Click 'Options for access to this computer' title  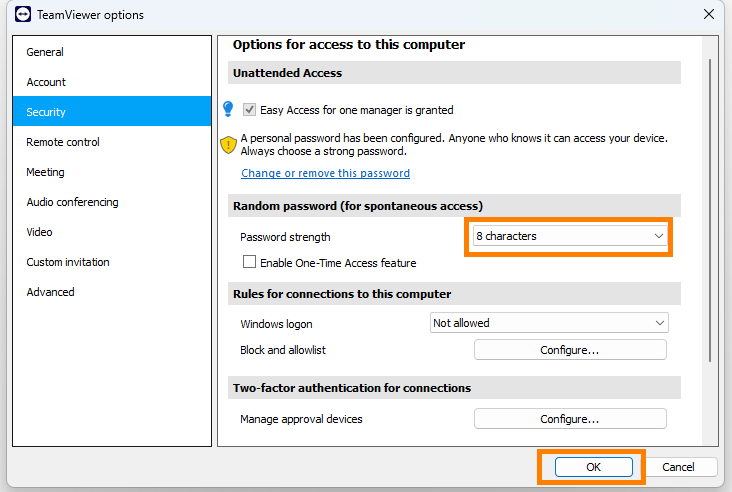pyautogui.click(x=349, y=44)
